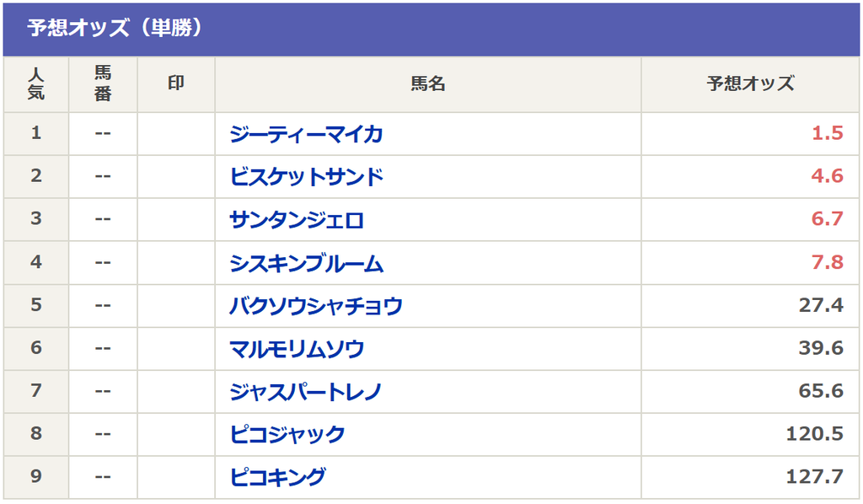Open the ビスケットサンド horse link
The image size is (863, 504).
click(x=306, y=177)
